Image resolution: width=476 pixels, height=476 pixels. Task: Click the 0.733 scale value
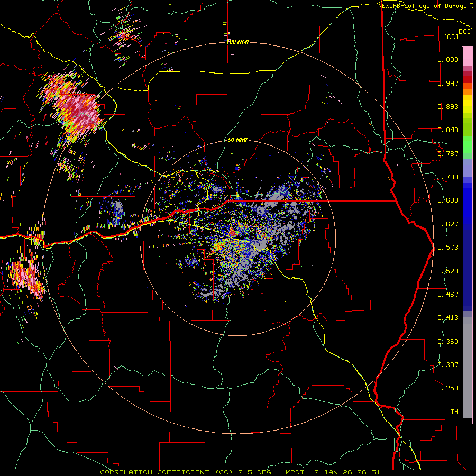click(448, 177)
